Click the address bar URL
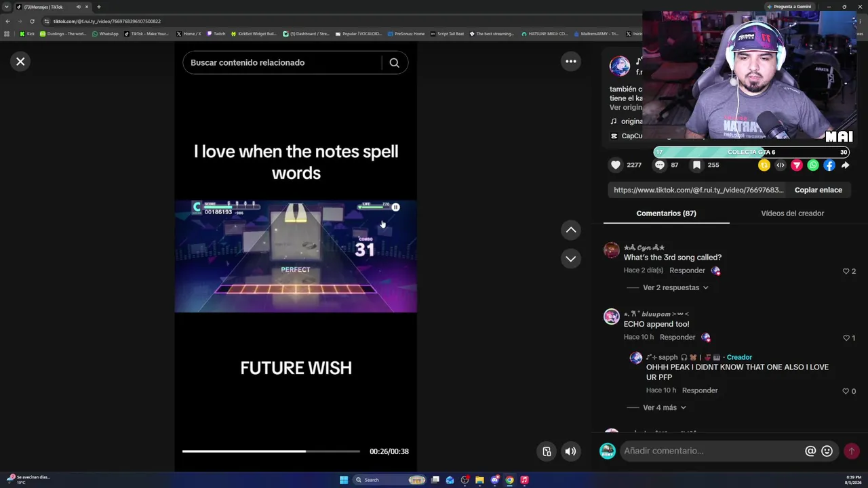The height and width of the screenshot is (488, 868). point(107,21)
